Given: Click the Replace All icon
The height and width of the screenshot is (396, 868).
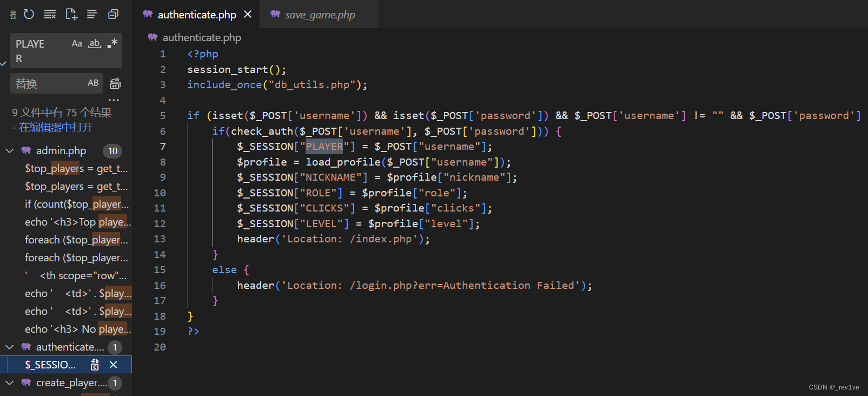Looking at the screenshot, I should tap(115, 83).
